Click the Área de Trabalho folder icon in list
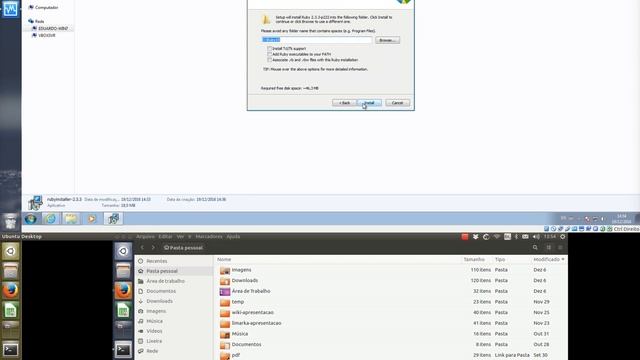640x360 pixels. click(225, 291)
